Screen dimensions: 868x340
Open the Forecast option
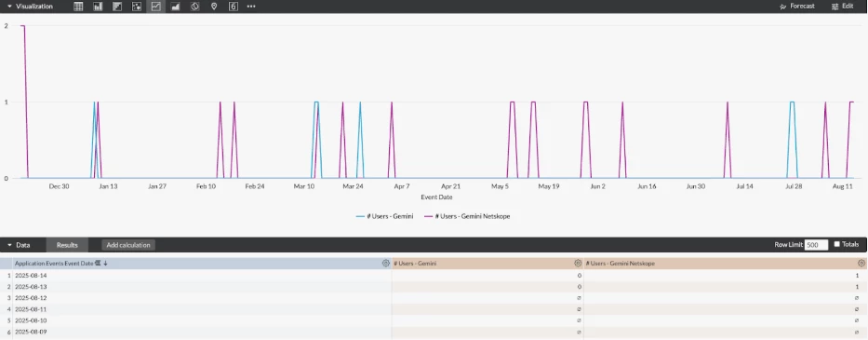797,7
